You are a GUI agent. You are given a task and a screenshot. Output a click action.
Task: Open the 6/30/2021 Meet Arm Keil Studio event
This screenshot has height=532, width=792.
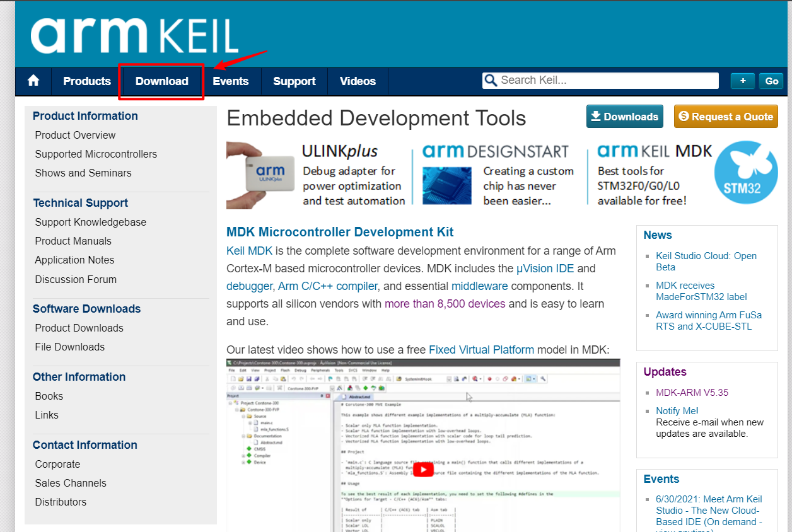pyautogui.click(x=709, y=516)
